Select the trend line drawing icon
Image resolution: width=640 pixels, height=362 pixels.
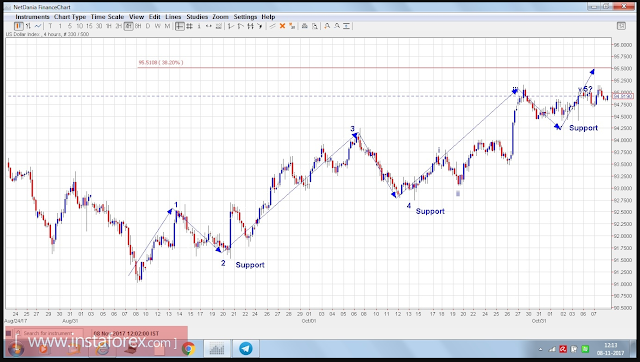tap(272, 26)
